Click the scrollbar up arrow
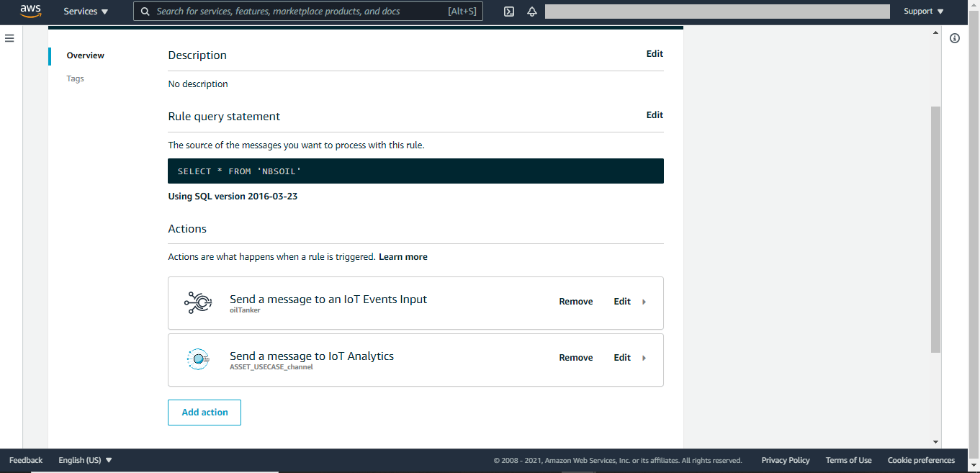 pyautogui.click(x=935, y=32)
